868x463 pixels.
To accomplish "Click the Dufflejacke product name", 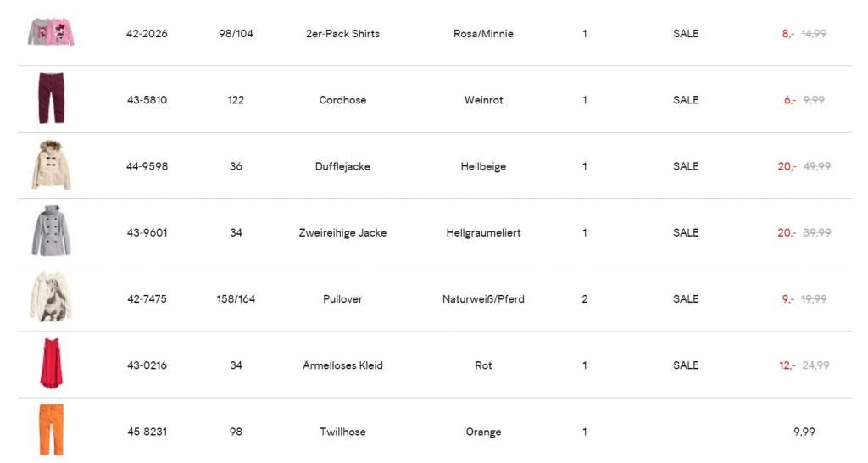I will click(x=342, y=166).
